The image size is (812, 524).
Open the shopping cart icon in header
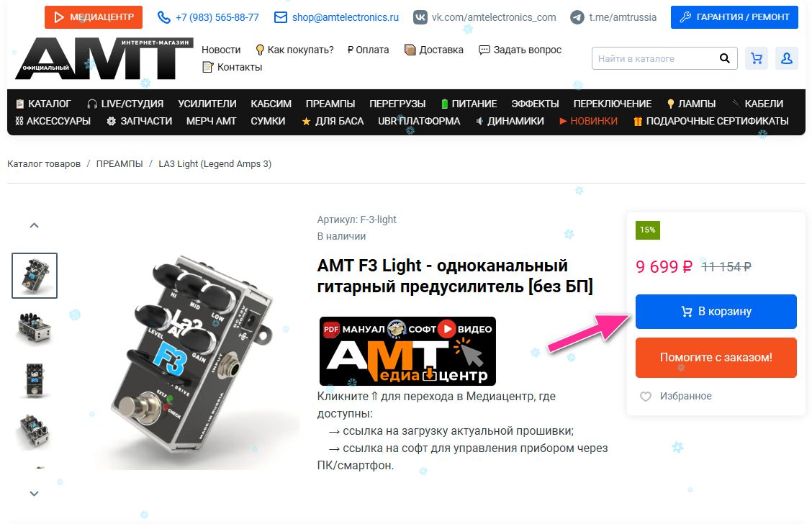756,58
